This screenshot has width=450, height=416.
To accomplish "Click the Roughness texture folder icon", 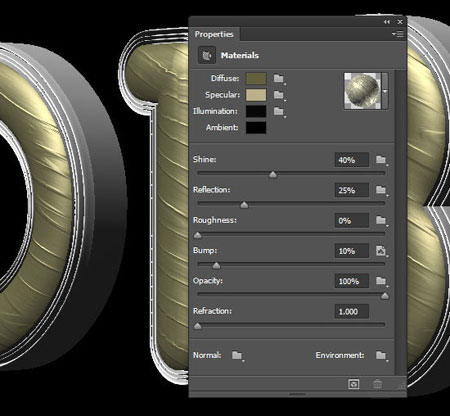I will [x=381, y=220].
